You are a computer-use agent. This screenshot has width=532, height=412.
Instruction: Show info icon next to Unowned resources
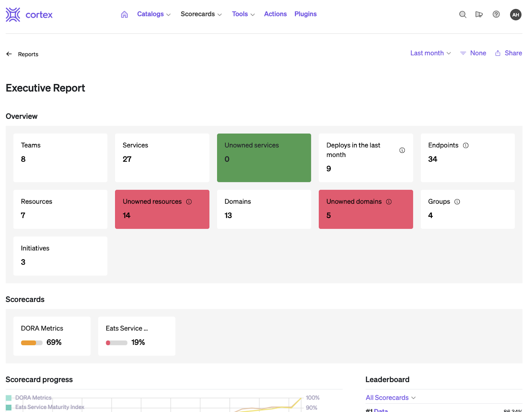pyautogui.click(x=189, y=202)
